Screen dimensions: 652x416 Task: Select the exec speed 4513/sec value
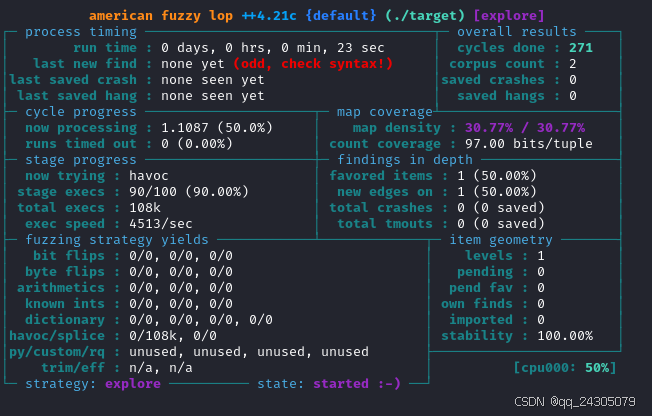coord(161,224)
